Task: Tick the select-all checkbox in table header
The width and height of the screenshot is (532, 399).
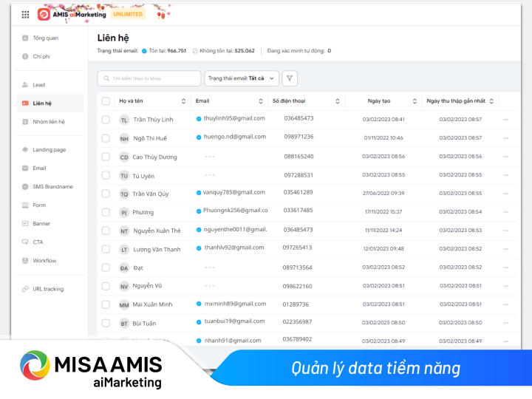Action: (x=106, y=101)
